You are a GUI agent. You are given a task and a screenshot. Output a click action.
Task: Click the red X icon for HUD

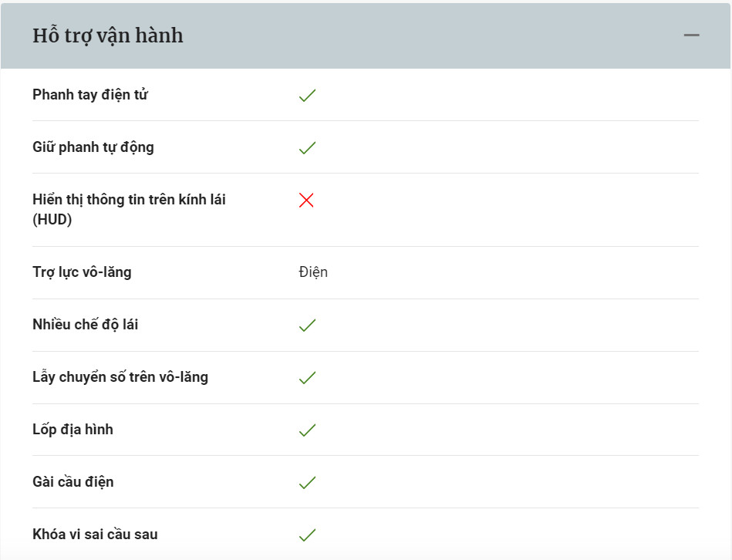(306, 201)
